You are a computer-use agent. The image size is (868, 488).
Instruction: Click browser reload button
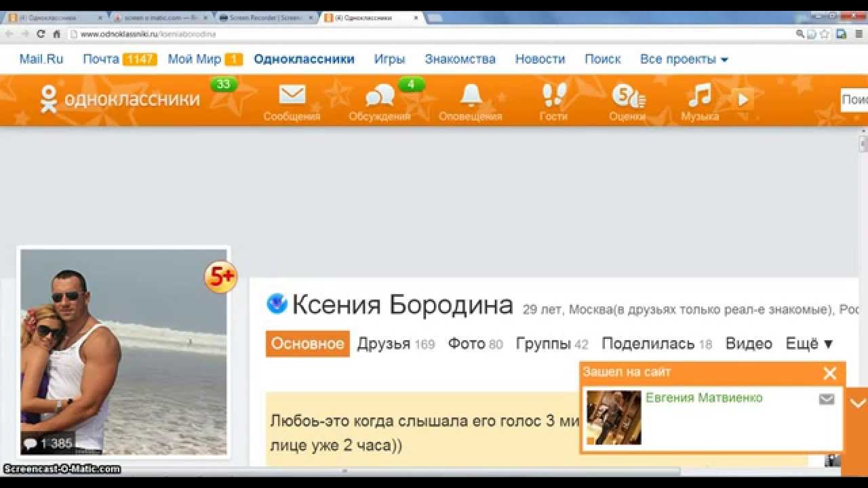click(41, 34)
